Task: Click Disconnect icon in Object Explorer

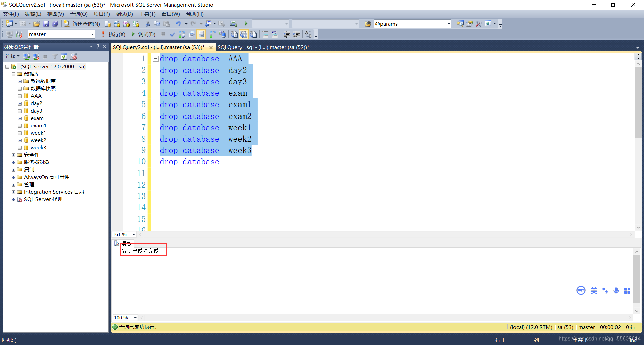Action: pyautogui.click(x=36, y=56)
